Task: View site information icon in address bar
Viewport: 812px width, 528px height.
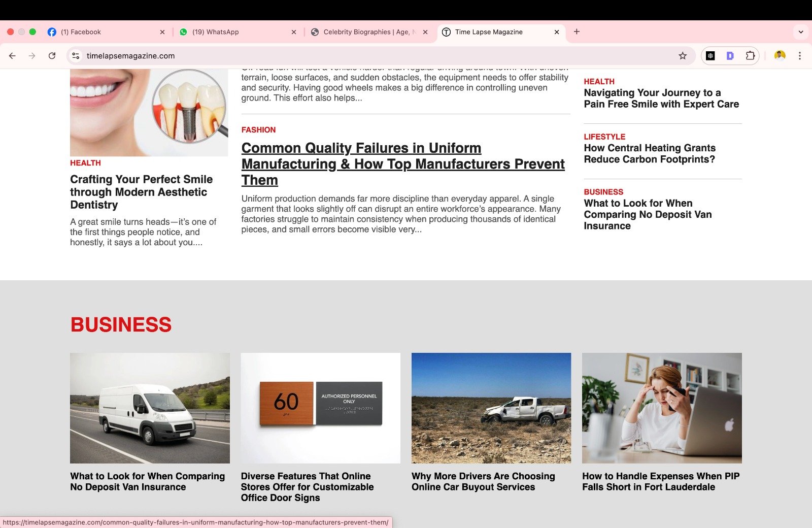Action: [x=76, y=56]
